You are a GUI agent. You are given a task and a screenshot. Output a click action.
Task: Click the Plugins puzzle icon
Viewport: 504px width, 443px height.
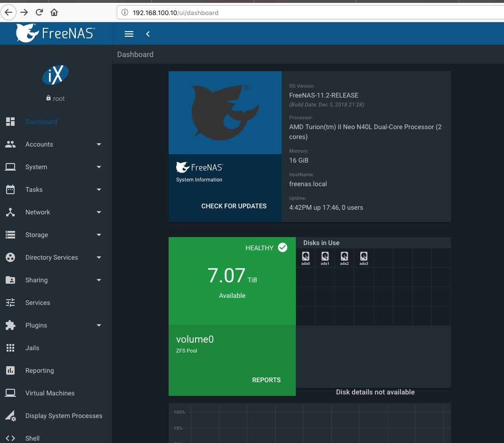pyautogui.click(x=10, y=325)
